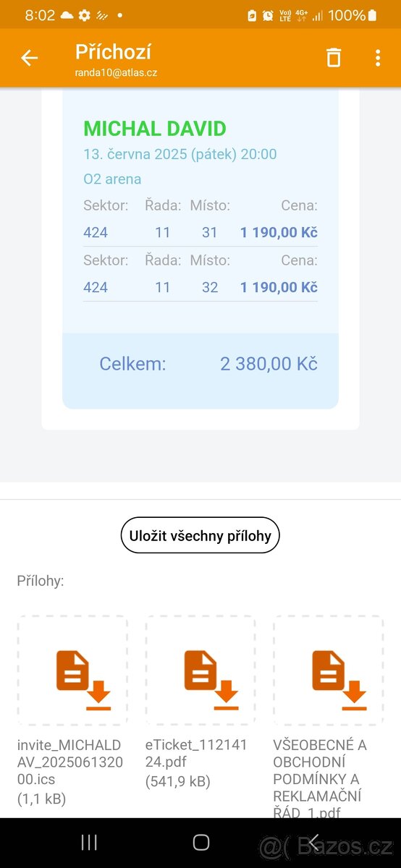Delete this email with trash icon
401x868 pixels.
click(333, 58)
